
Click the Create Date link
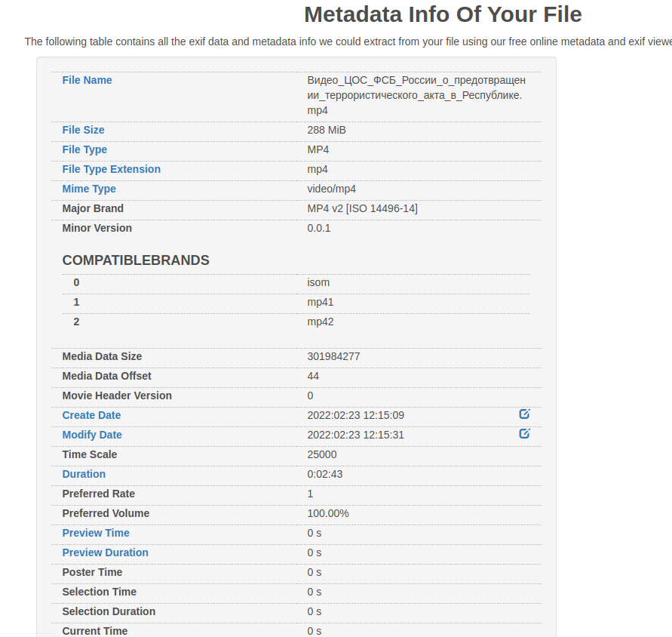(x=91, y=415)
